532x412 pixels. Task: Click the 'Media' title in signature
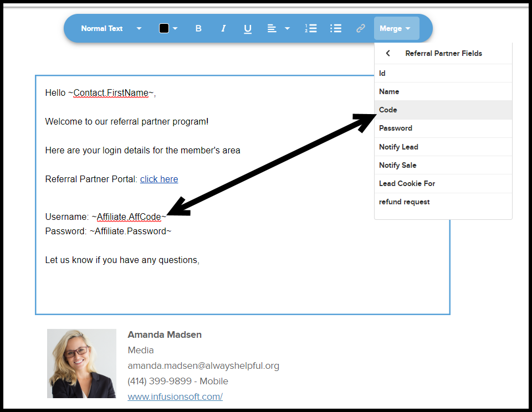[x=140, y=350]
